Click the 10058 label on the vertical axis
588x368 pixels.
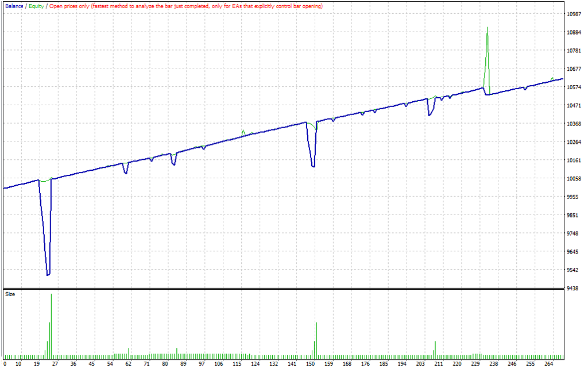coord(574,179)
